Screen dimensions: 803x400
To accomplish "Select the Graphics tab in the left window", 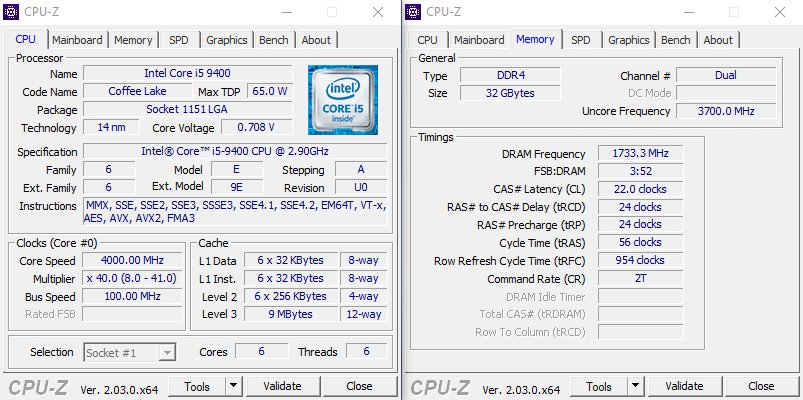I will coord(227,40).
